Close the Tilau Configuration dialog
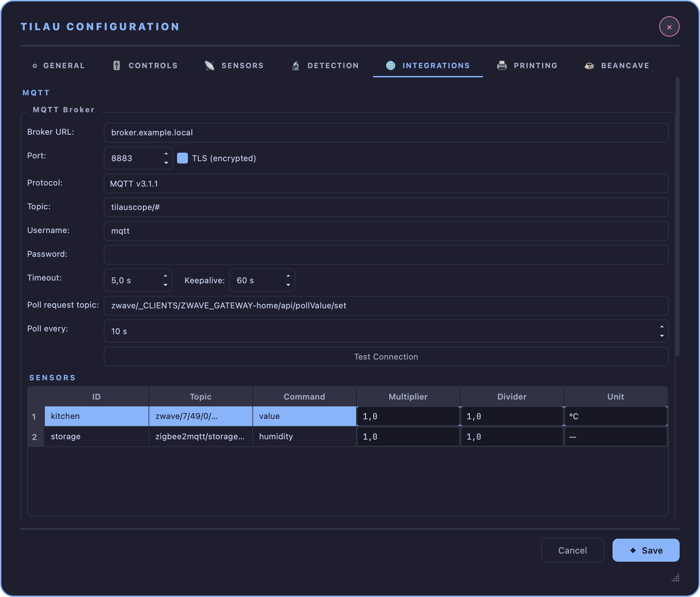The width and height of the screenshot is (700, 597). [x=669, y=27]
